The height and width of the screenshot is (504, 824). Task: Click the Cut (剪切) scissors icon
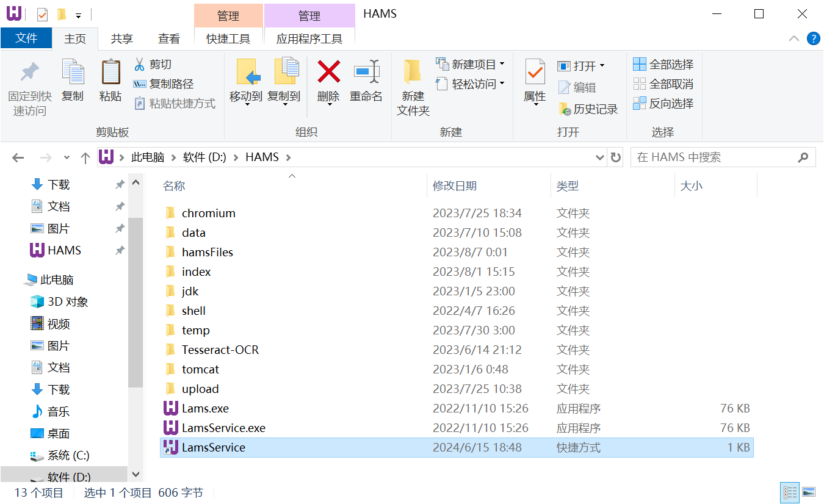pyautogui.click(x=140, y=64)
